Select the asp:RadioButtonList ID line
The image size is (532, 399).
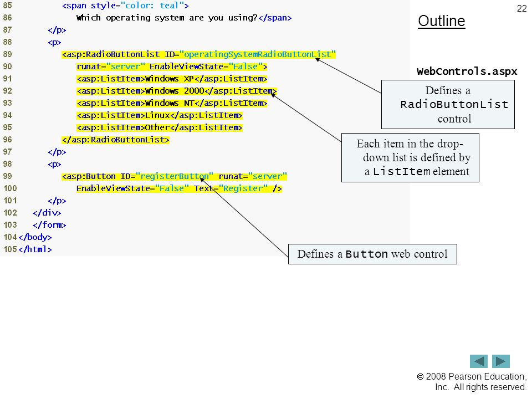point(199,54)
